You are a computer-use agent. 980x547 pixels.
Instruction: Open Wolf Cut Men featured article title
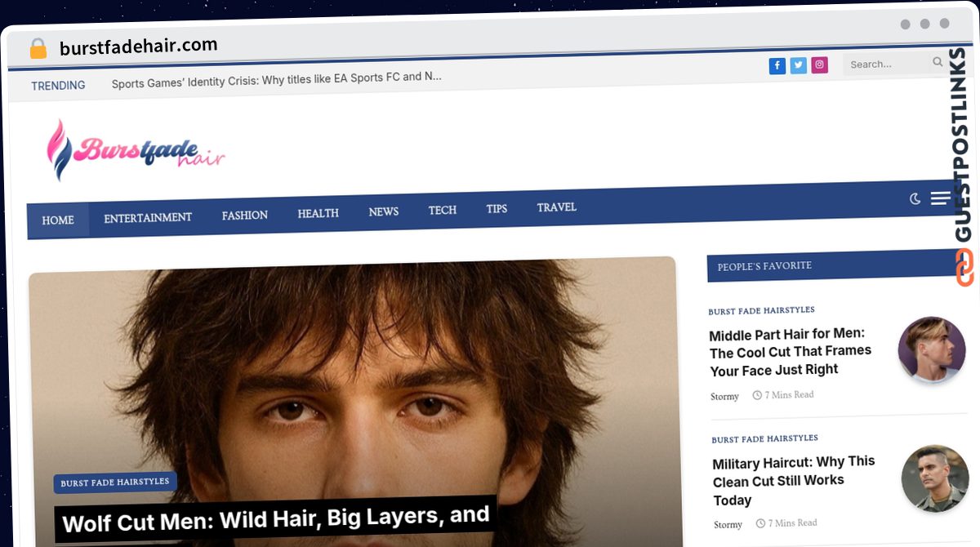click(276, 518)
